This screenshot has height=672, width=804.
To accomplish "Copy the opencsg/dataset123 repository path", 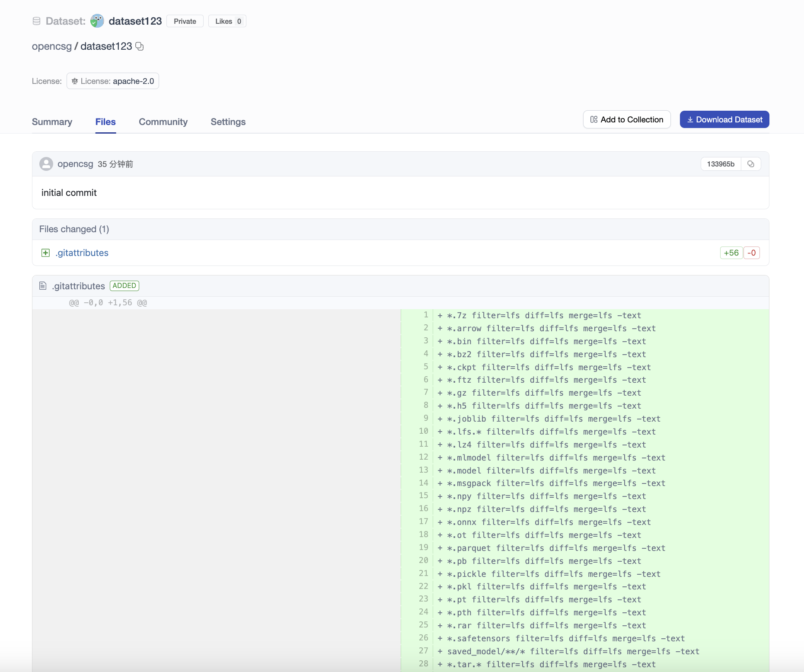I will coord(140,46).
